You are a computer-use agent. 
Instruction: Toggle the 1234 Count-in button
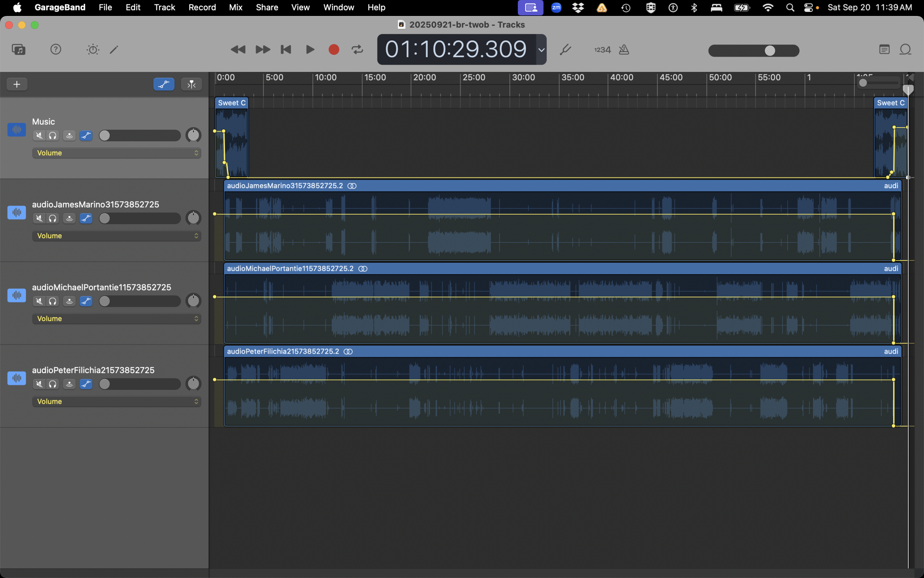(602, 50)
